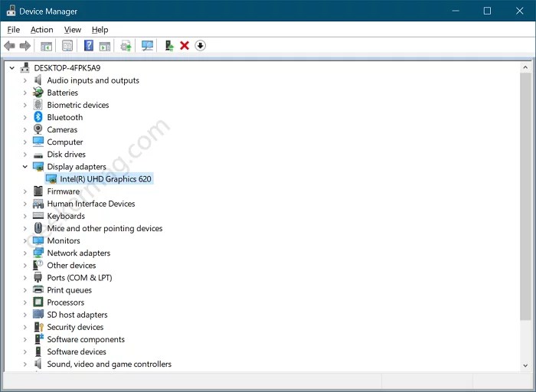Click the Back arrow toolbar icon
Image resolution: width=536 pixels, height=392 pixels.
tap(9, 45)
